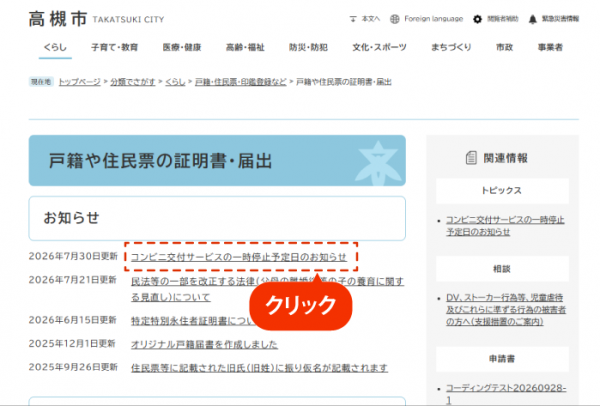This screenshot has height=406, width=600.
Task: Open the 防災・防犯 menu item
Action: point(308,47)
